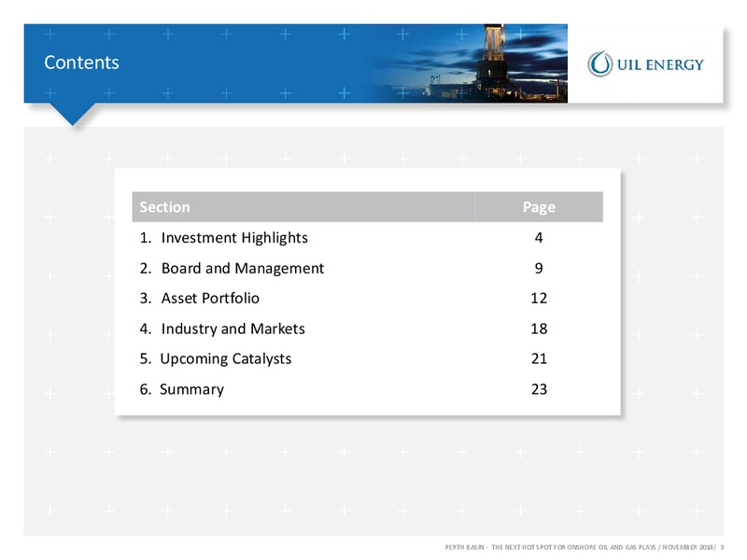Click the Perth Basin footer text
This screenshot has height=560, width=747.
[585, 547]
